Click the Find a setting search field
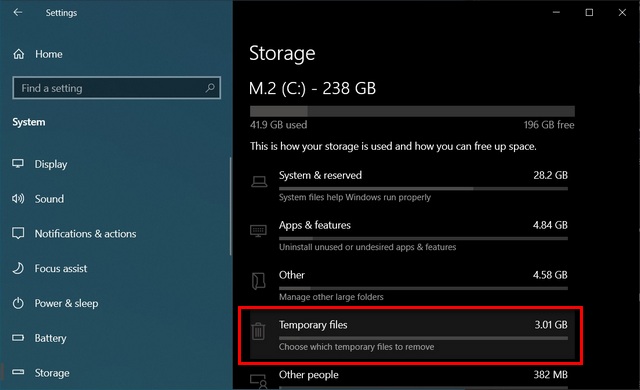Viewport: 640px width, 390px height. click(x=116, y=88)
